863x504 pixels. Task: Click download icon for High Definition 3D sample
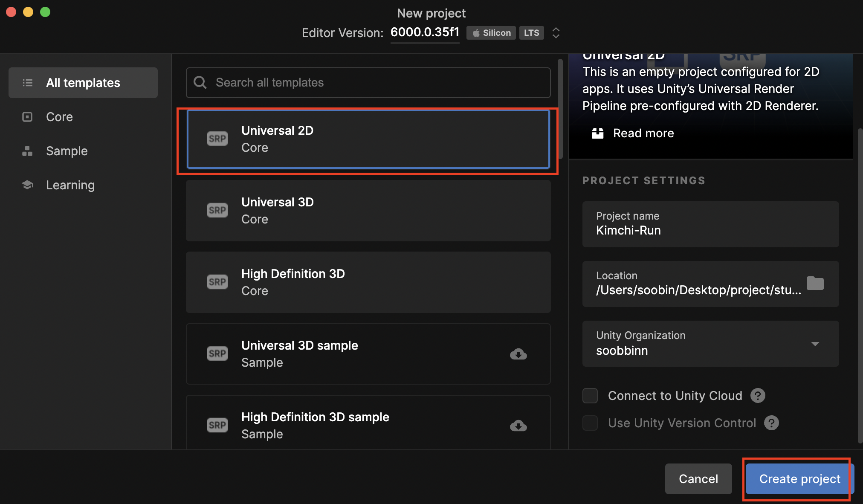click(518, 426)
